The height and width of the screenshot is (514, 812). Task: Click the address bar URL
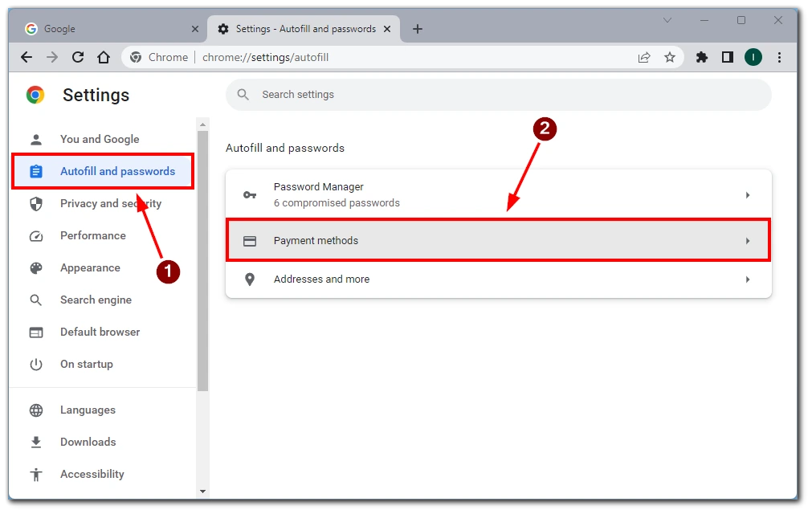[265, 58]
